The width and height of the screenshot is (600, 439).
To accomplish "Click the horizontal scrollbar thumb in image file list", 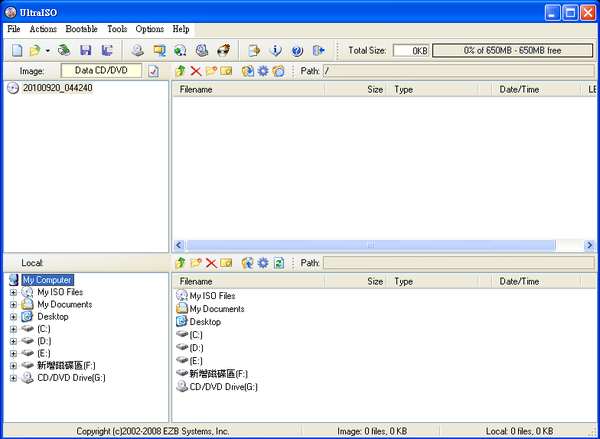I will tap(370, 245).
